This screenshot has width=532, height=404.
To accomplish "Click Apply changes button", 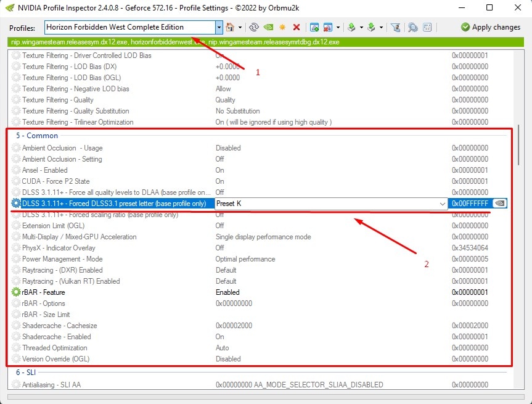I will coord(491,27).
